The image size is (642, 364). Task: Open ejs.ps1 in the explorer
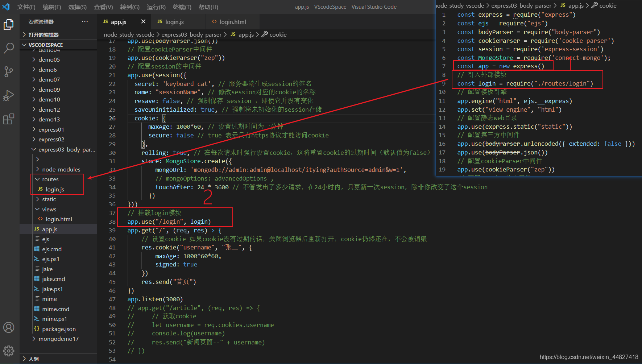[x=58, y=259]
